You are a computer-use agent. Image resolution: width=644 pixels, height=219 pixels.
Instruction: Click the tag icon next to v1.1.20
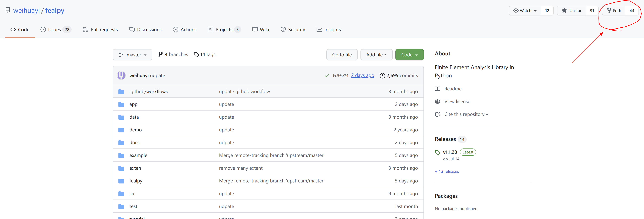tap(437, 152)
